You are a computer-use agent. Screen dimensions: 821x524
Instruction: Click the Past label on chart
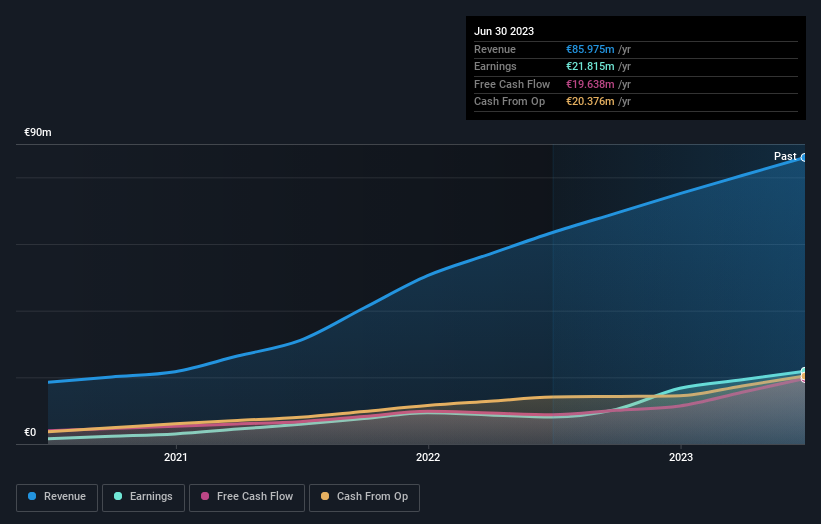(x=785, y=156)
